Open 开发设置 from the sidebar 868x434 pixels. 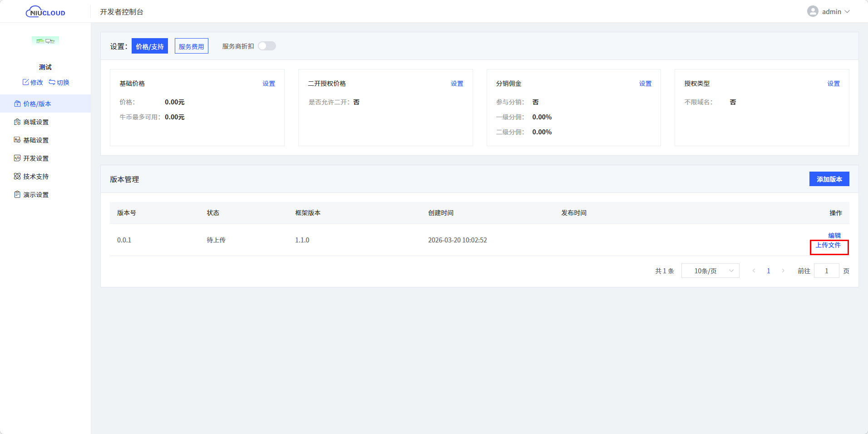(x=36, y=158)
